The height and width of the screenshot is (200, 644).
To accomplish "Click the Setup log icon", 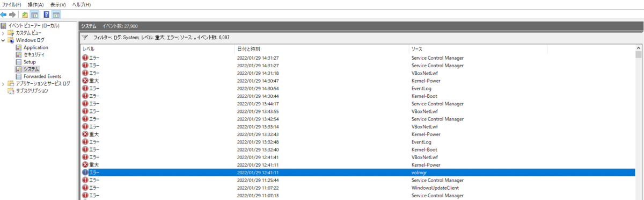I will [19, 62].
